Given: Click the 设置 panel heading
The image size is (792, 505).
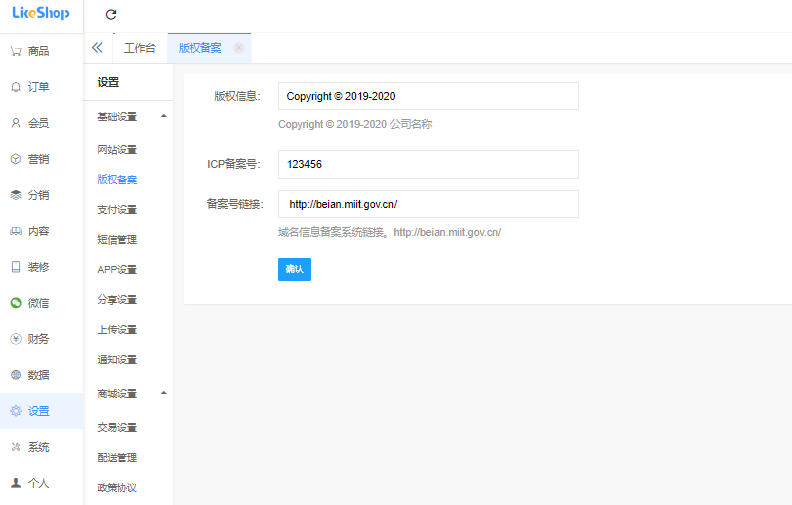Looking at the screenshot, I should click(x=108, y=82).
